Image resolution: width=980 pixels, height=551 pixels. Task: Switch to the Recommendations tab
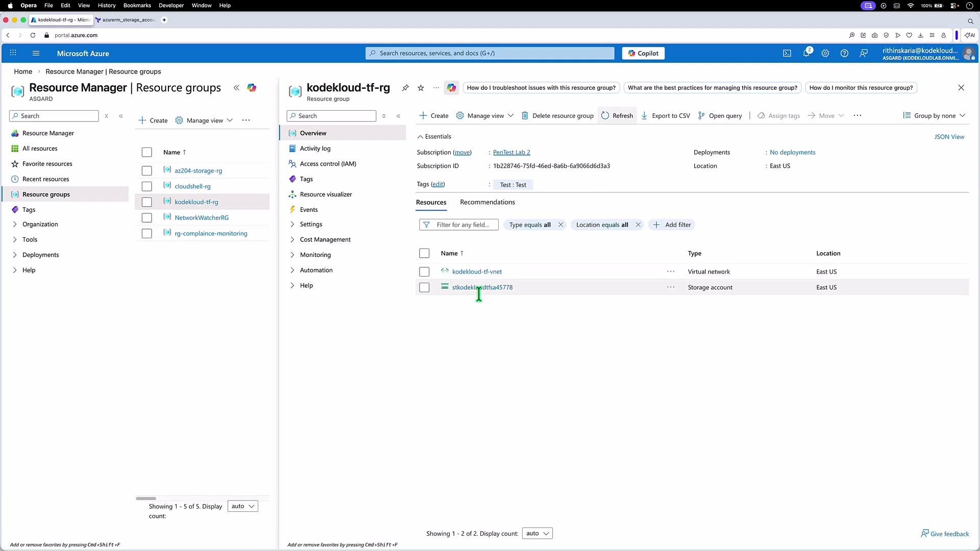coord(487,202)
